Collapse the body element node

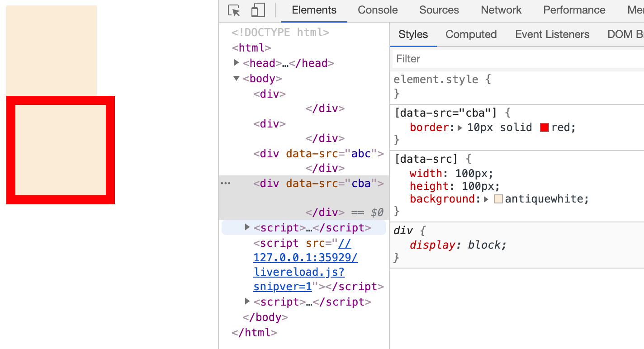point(237,78)
